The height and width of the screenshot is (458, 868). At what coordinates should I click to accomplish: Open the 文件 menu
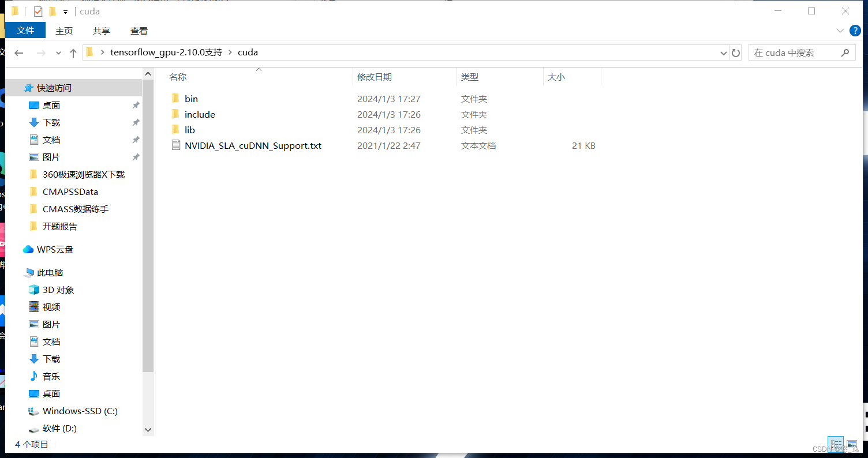coord(25,31)
